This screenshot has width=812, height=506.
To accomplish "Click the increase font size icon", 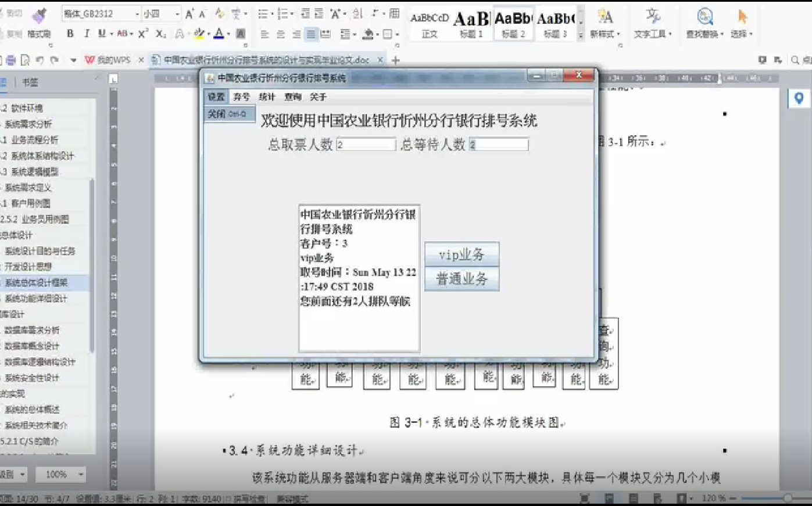I will click(x=189, y=14).
